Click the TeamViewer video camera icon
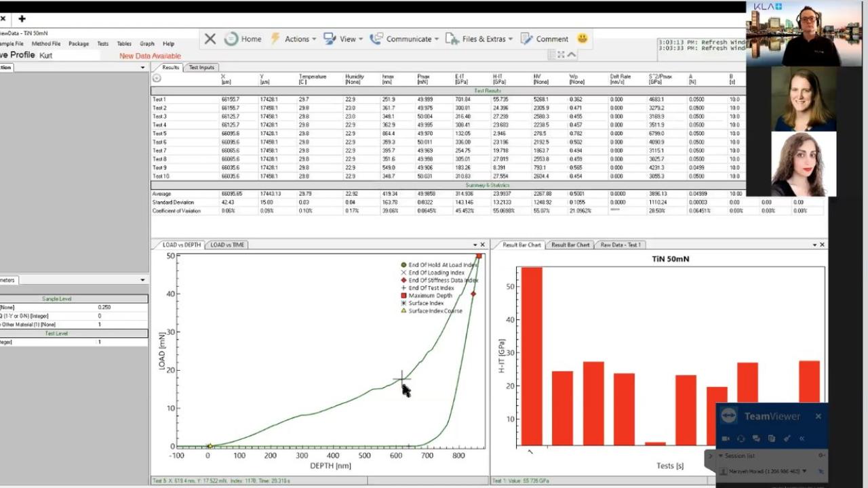Image resolution: width=868 pixels, height=488 pixels. [x=726, y=439]
